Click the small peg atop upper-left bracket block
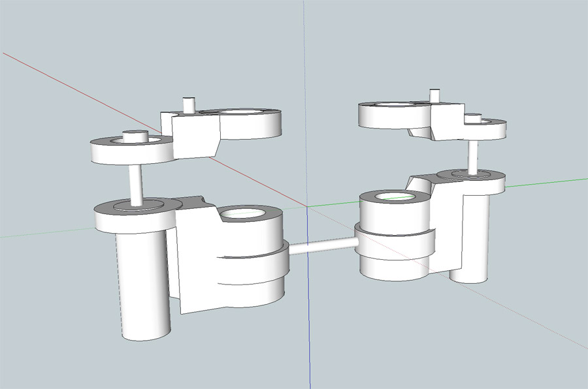Image resolution: width=588 pixels, height=389 pixels. coord(189,104)
